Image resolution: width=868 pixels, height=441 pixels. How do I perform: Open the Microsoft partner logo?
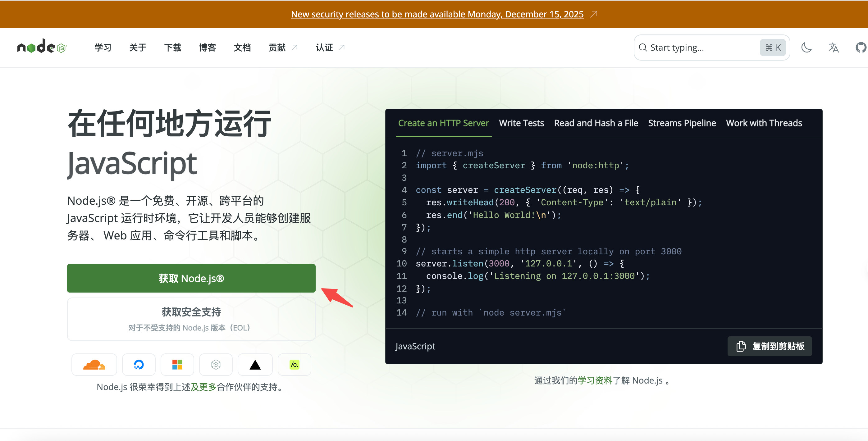tap(177, 365)
